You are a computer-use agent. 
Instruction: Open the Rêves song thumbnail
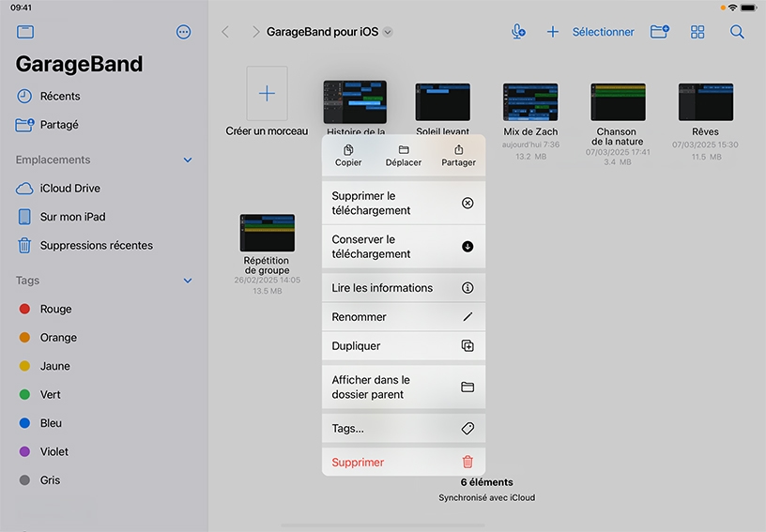tap(705, 102)
